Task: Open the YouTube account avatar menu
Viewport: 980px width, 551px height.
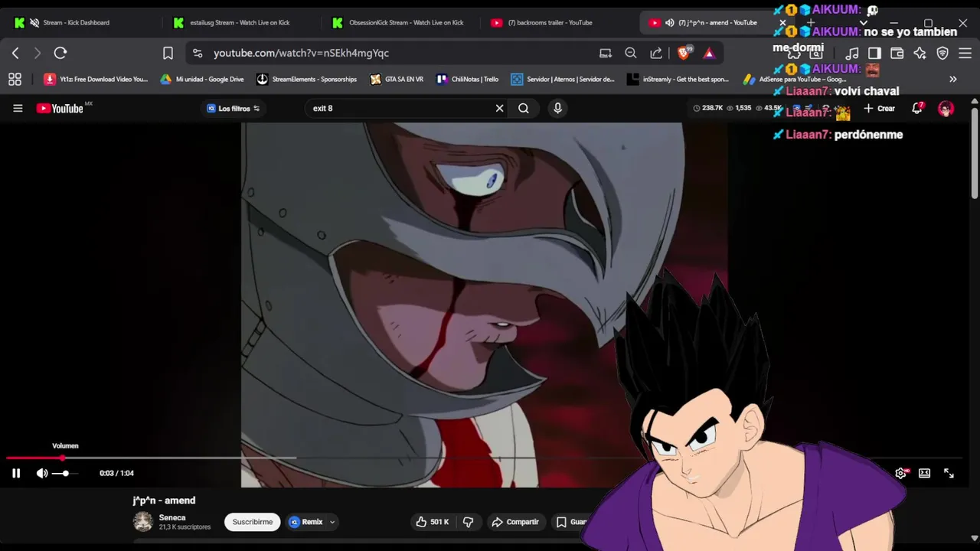Action: pyautogui.click(x=946, y=108)
